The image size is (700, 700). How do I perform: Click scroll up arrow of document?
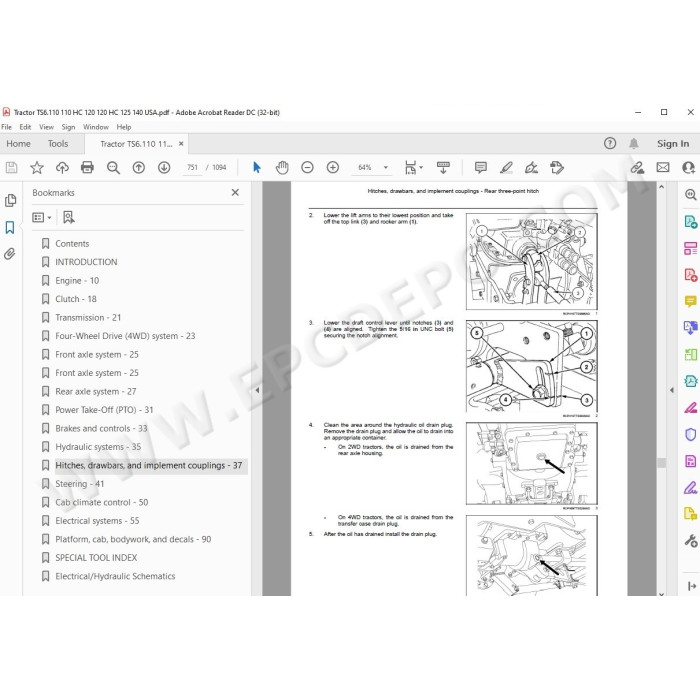point(662,187)
